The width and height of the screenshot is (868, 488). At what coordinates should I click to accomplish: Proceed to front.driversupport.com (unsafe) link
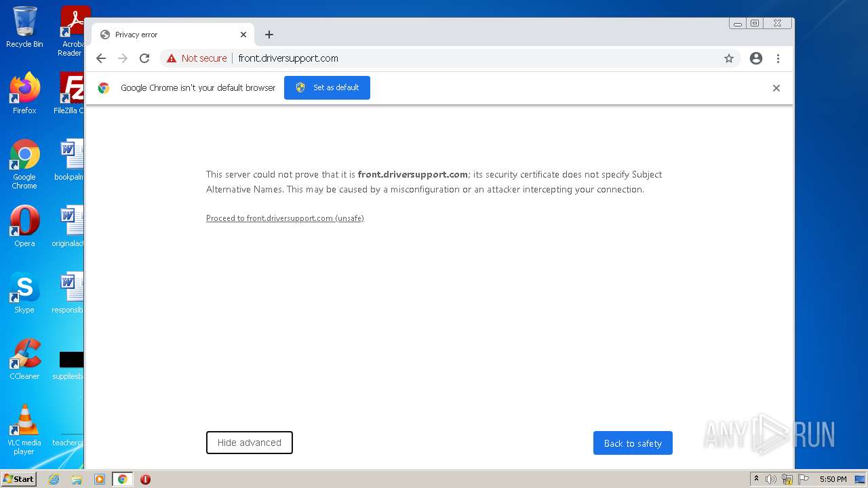coord(285,218)
